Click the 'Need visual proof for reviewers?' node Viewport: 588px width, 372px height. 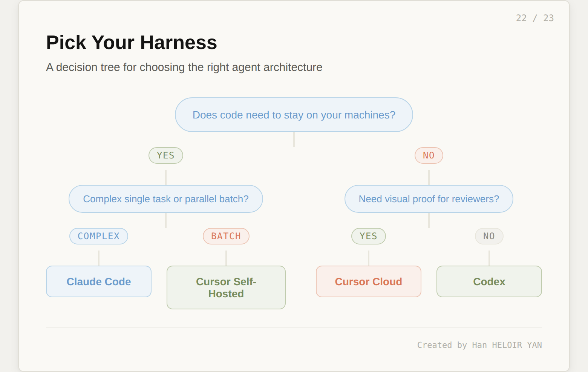(429, 199)
